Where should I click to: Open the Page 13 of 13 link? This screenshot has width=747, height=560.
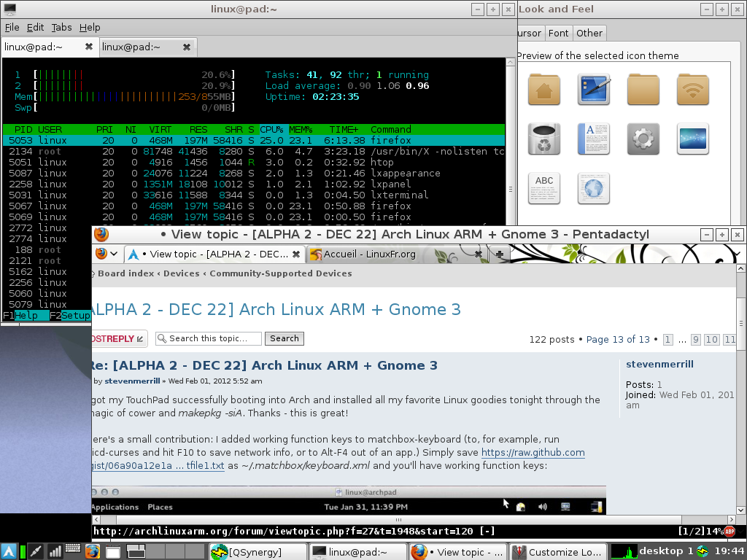point(618,340)
